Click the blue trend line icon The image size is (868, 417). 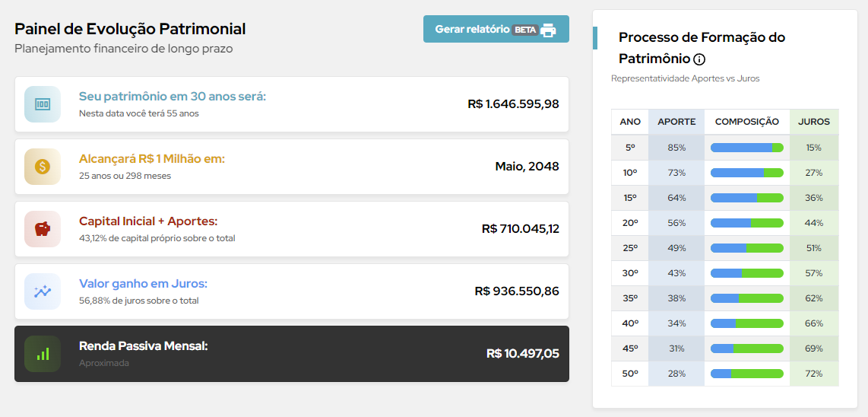[x=43, y=291]
